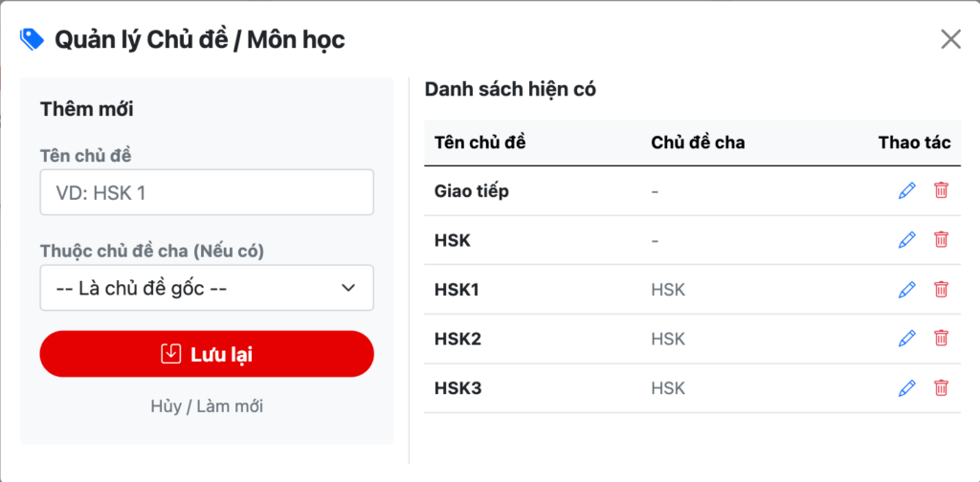Remove the HSK2 topic
Image resolution: width=980 pixels, height=482 pixels.
pyautogui.click(x=941, y=339)
